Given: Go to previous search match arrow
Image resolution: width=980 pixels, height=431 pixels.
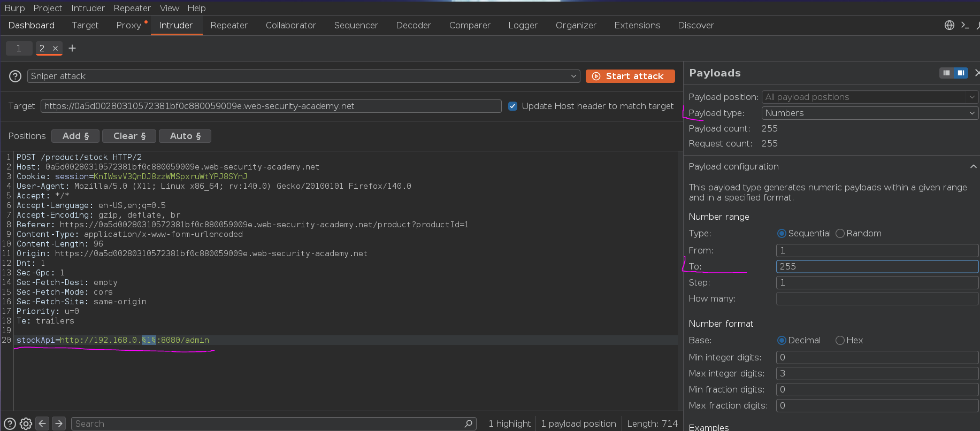Looking at the screenshot, I should coord(42,424).
